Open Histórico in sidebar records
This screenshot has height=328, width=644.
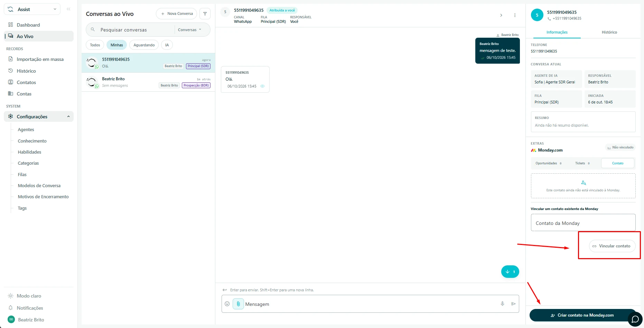39,71
